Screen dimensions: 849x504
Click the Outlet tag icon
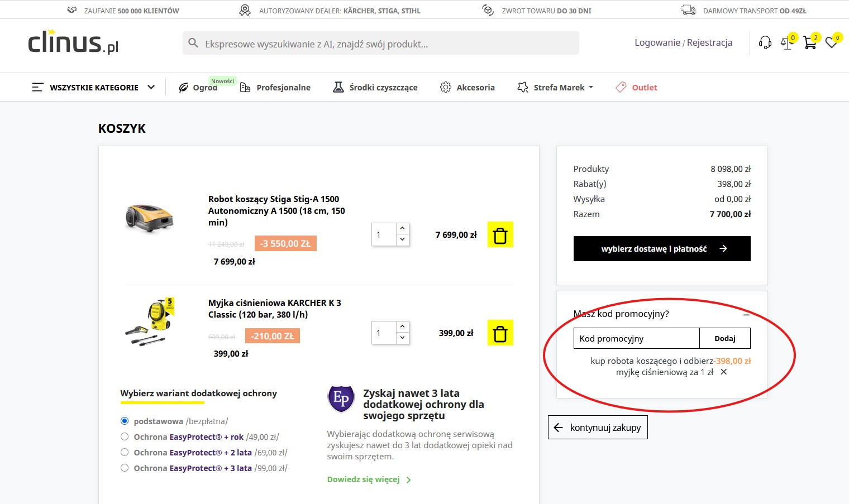tap(621, 87)
